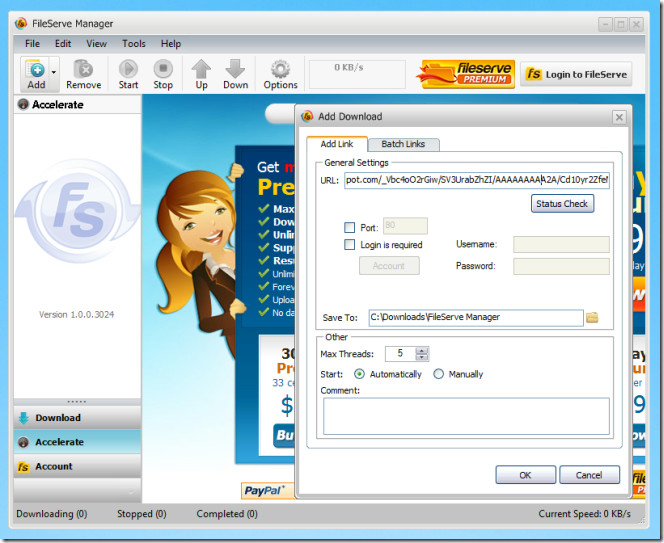The image size is (664, 543).
Task: Open the Download sidebar section
Action: point(77,418)
